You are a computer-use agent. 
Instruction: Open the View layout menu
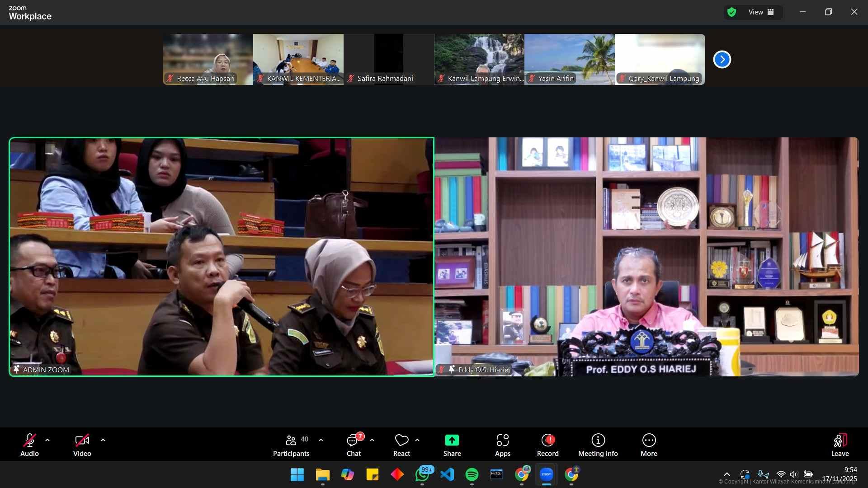tap(761, 12)
